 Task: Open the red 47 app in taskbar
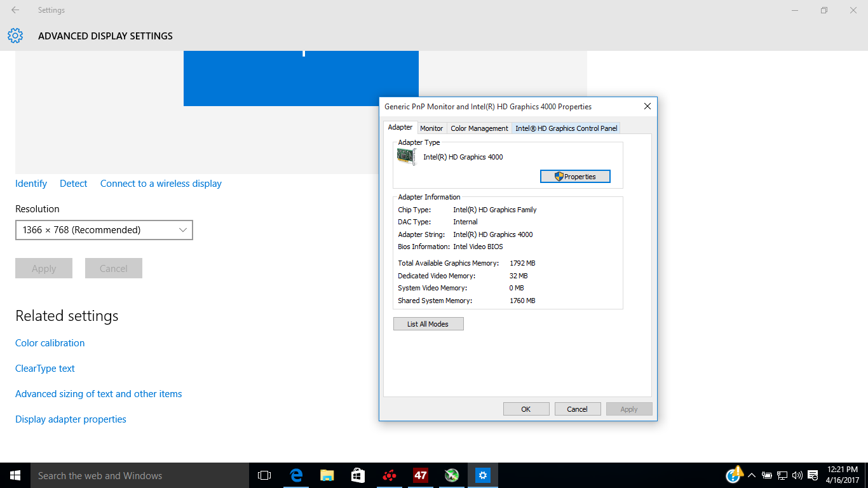[420, 475]
